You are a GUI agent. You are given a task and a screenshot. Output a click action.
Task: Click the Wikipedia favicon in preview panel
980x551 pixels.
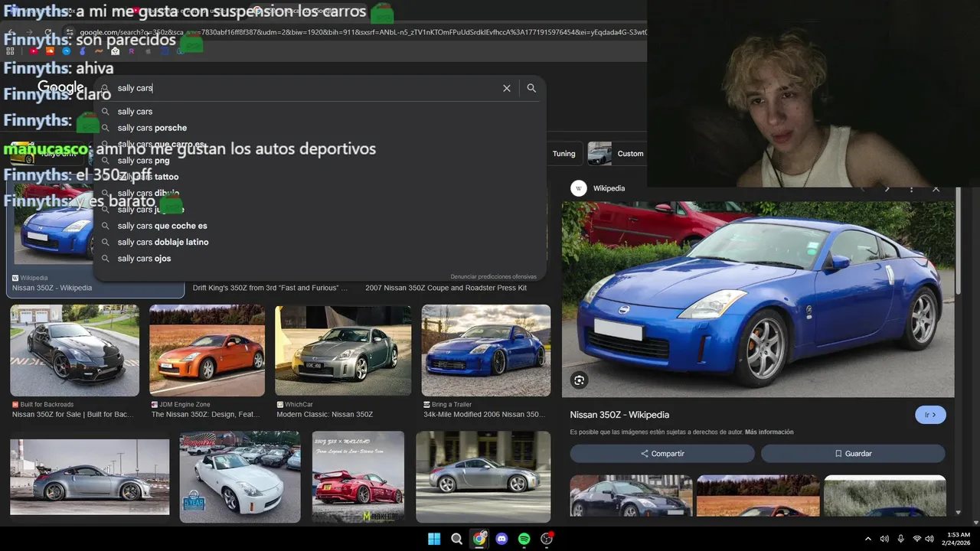pyautogui.click(x=579, y=188)
